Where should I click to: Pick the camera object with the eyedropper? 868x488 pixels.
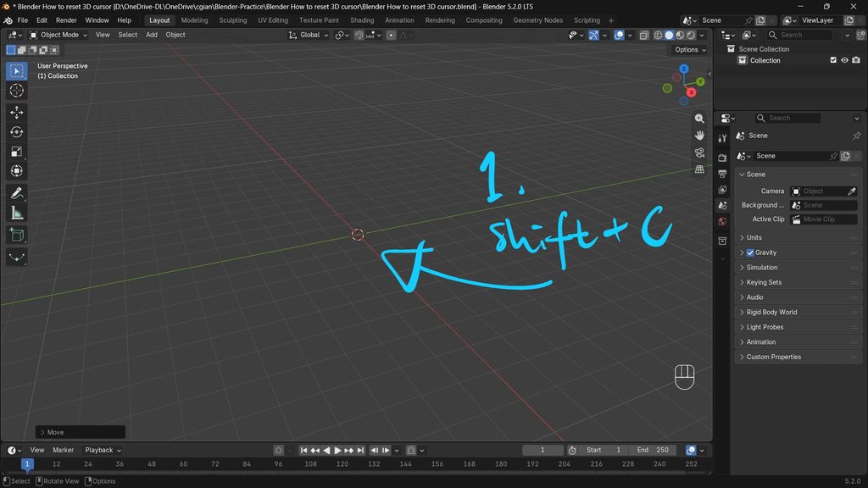tap(852, 191)
